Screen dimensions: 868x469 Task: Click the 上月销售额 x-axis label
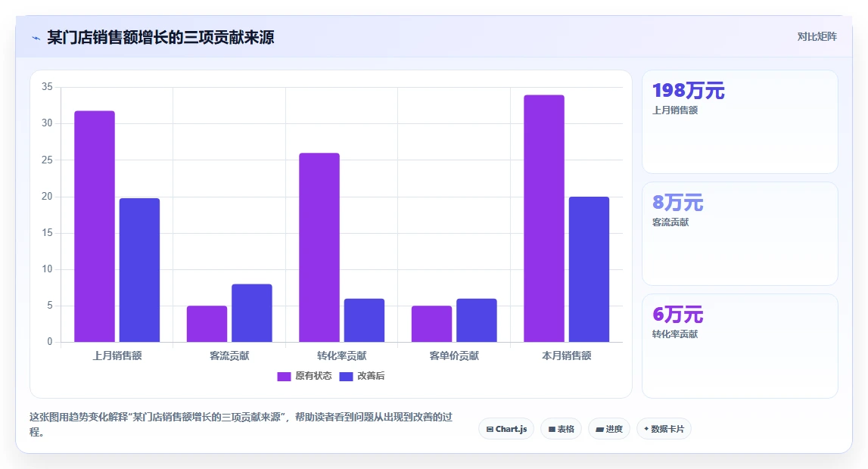[x=117, y=356]
